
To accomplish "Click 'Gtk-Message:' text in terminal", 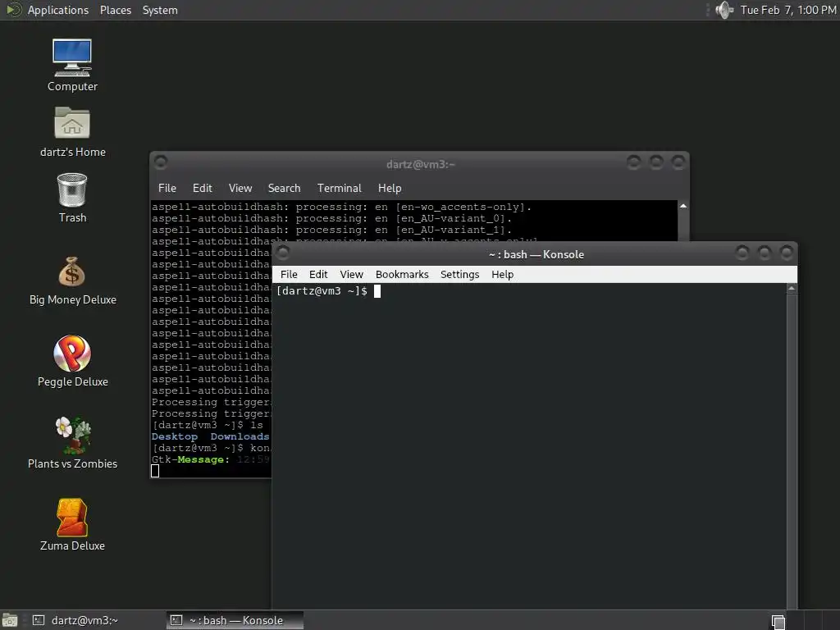I will click(x=190, y=459).
